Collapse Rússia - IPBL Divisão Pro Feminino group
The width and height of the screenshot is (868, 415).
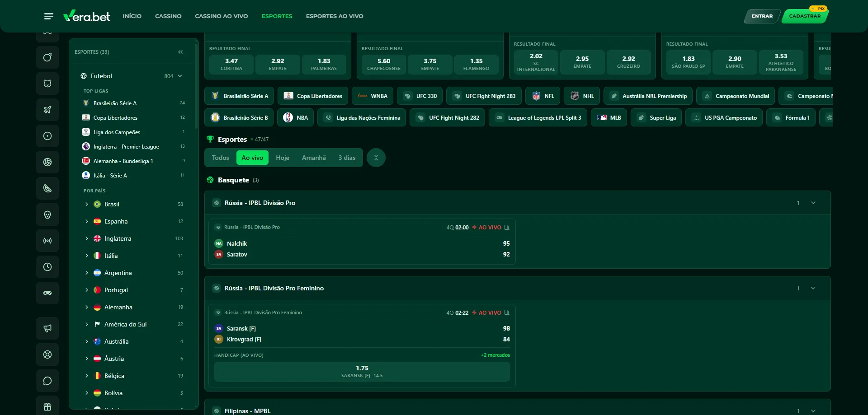(813, 288)
